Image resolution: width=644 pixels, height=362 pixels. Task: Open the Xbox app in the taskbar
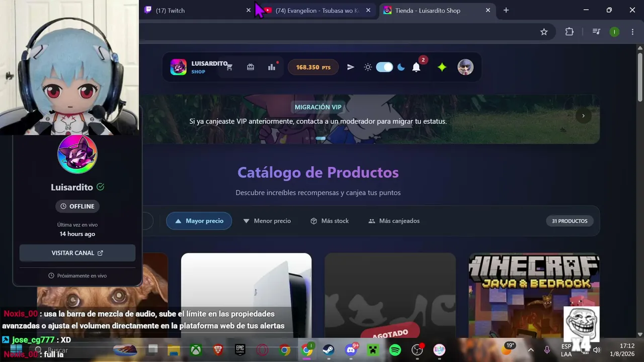click(196, 350)
